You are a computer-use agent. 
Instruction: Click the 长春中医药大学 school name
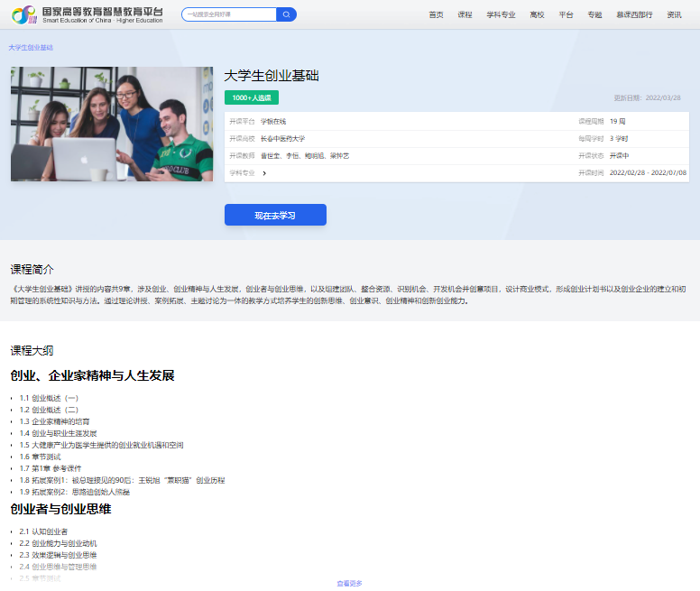point(283,139)
